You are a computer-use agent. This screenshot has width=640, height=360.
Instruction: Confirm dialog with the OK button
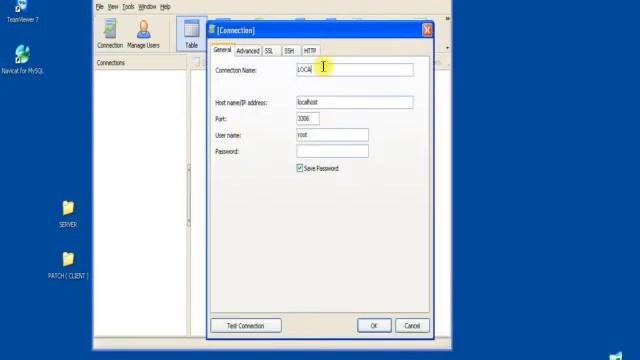tap(374, 326)
